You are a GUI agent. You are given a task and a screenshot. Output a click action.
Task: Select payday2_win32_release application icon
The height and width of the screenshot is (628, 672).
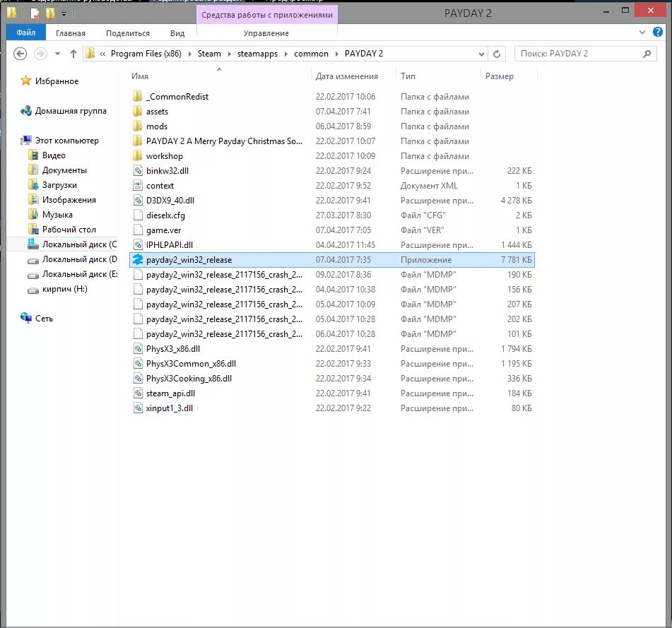click(x=138, y=259)
